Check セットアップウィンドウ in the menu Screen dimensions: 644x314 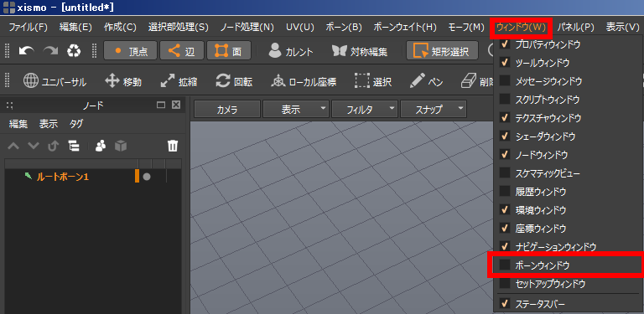pyautogui.click(x=568, y=283)
